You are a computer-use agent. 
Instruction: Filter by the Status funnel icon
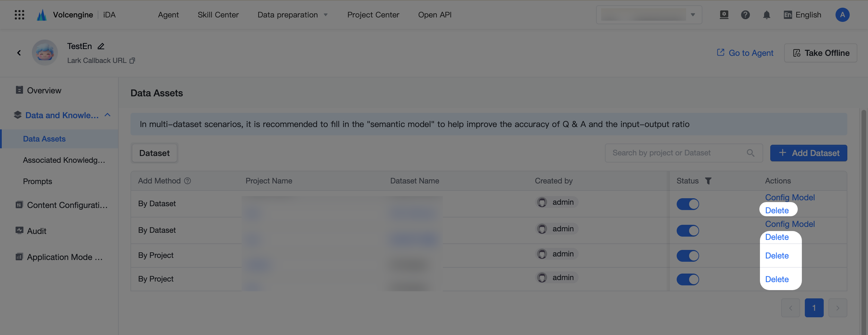pyautogui.click(x=708, y=181)
